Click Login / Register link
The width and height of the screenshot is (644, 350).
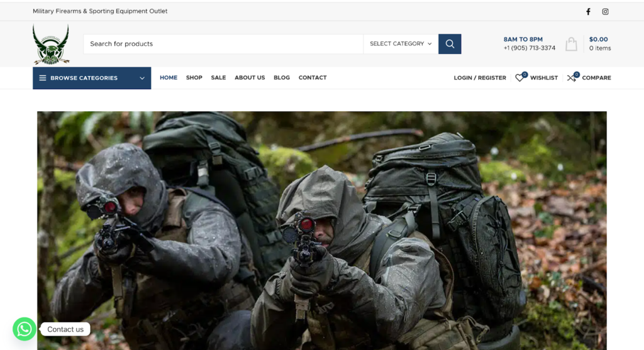(480, 78)
